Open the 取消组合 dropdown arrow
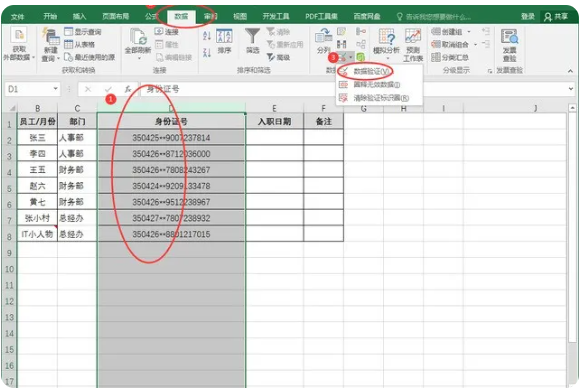The height and width of the screenshot is (392, 582). [x=475, y=45]
